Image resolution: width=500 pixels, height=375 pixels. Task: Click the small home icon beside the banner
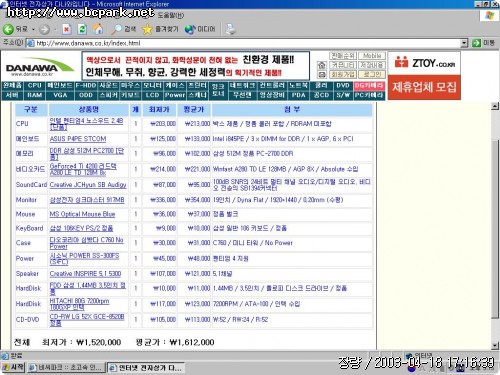click(x=322, y=65)
